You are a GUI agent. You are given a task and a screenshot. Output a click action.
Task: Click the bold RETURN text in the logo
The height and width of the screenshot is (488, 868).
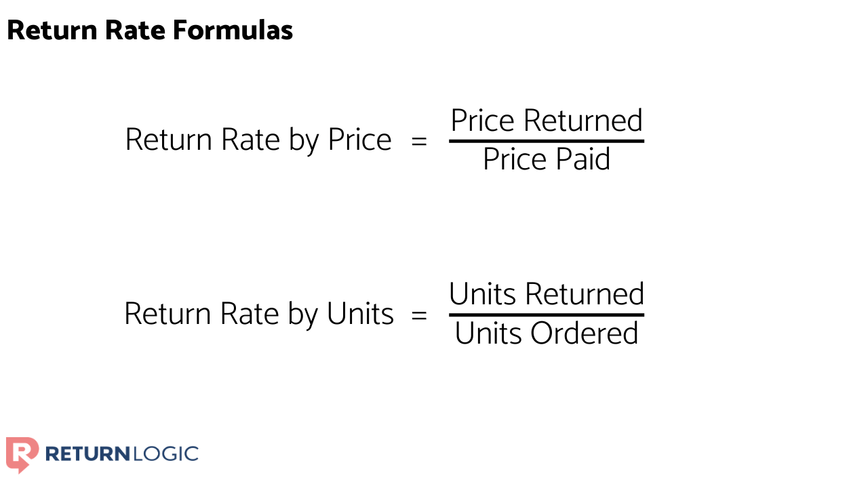(x=86, y=453)
